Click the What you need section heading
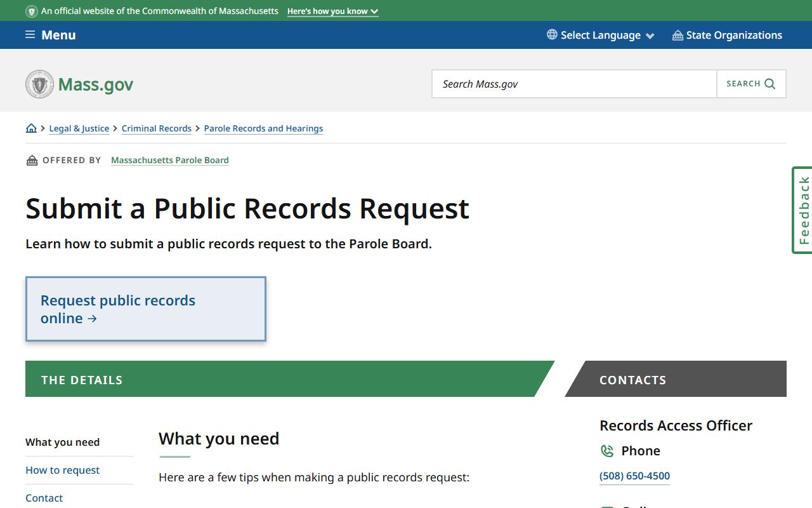This screenshot has height=508, width=812. 219,439
